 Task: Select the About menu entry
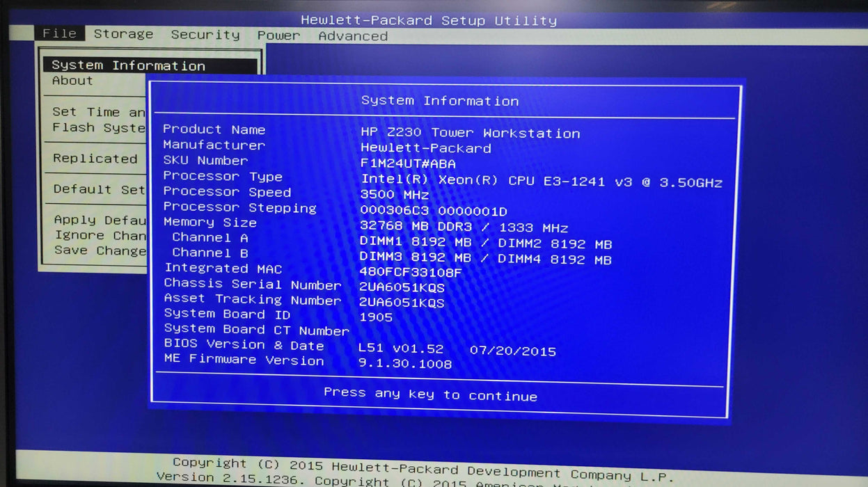72,81
